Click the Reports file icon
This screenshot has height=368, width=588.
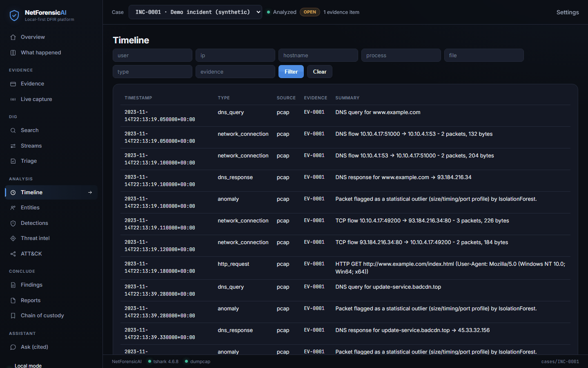[x=13, y=301]
